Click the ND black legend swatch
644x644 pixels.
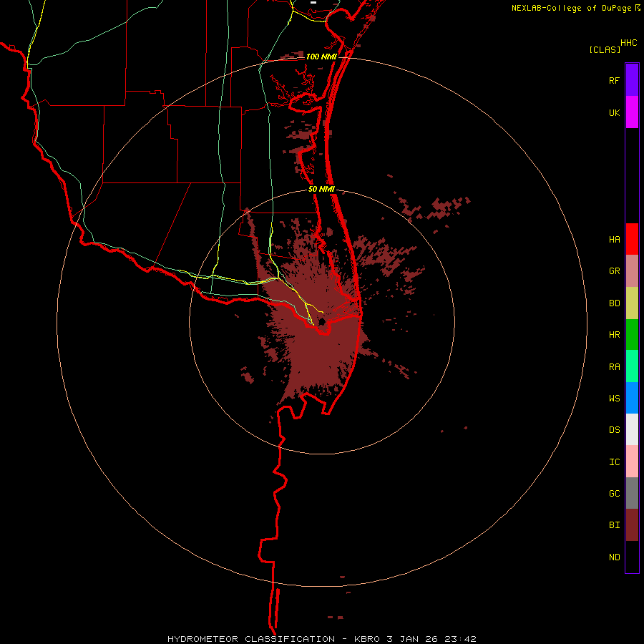coord(632,557)
